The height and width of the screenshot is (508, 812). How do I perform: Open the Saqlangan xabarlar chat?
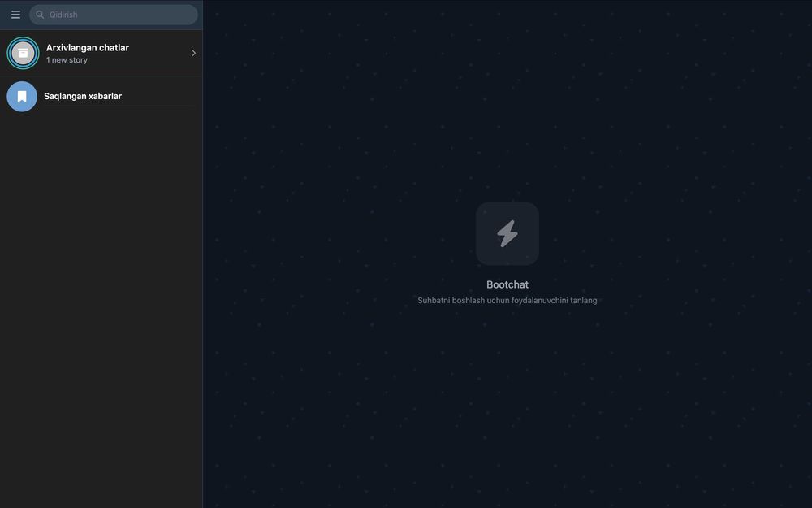click(x=101, y=97)
